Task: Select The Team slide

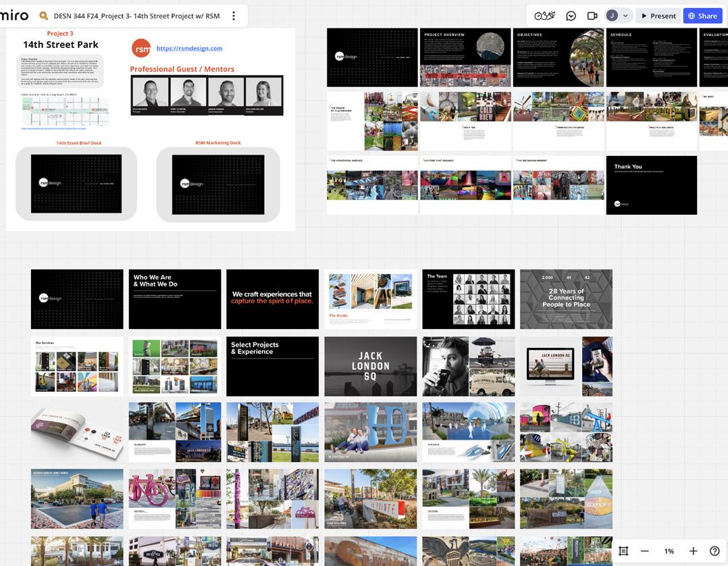Action: [x=469, y=299]
